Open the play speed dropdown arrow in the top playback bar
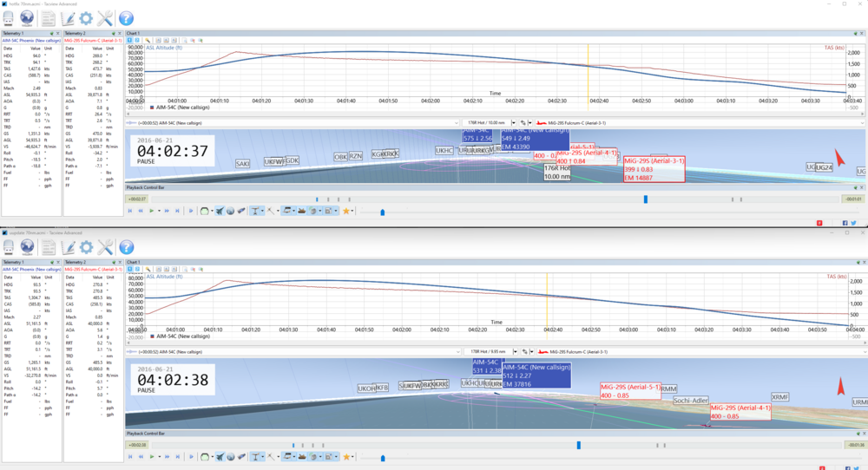 pos(159,211)
